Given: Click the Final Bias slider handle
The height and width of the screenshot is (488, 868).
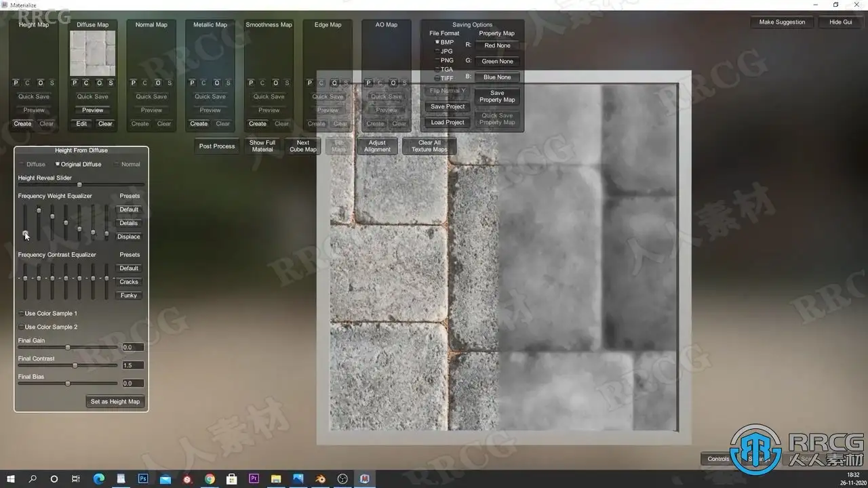Looking at the screenshot, I should pyautogui.click(x=68, y=383).
